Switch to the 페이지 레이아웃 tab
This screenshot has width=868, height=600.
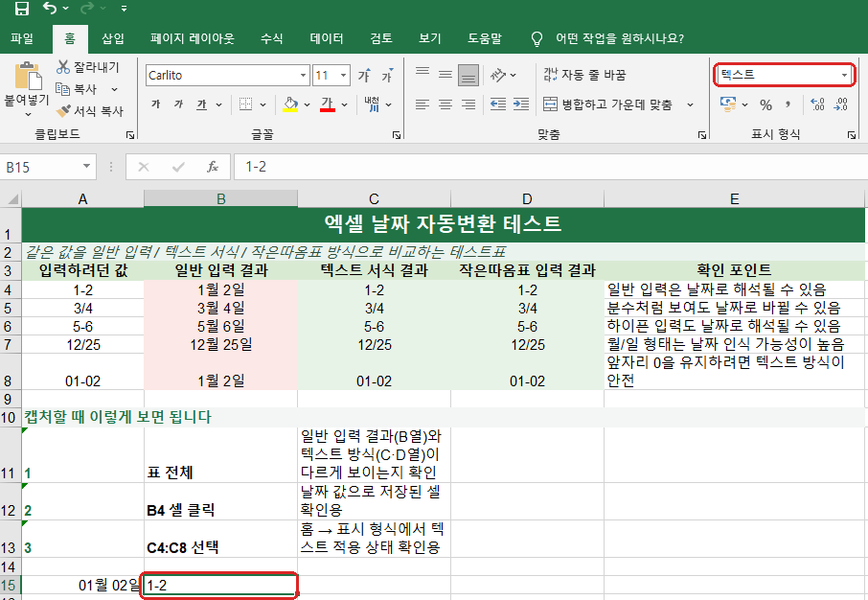192,38
